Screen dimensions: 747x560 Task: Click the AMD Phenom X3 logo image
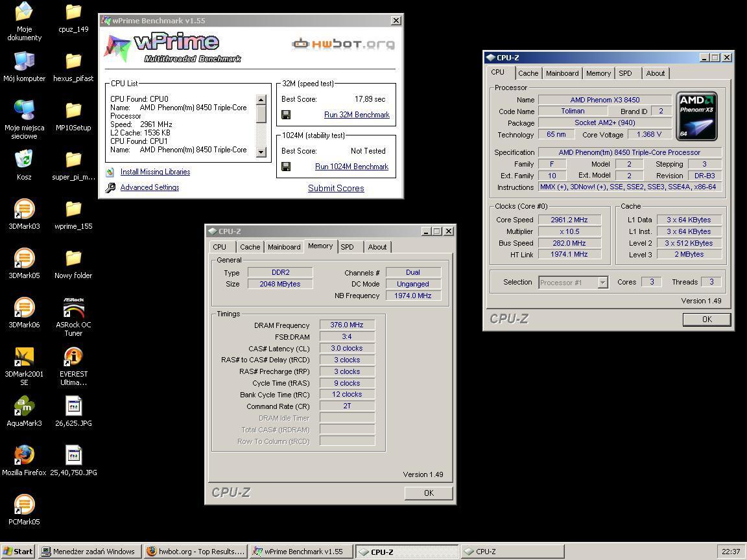click(x=696, y=116)
